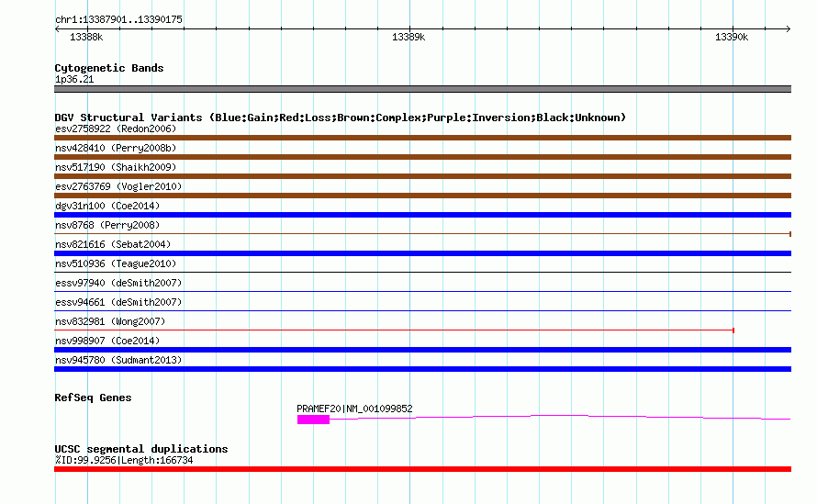Select the nsv832981 (Wong2007) red loss line
The image size is (817, 504).
tap(394, 330)
